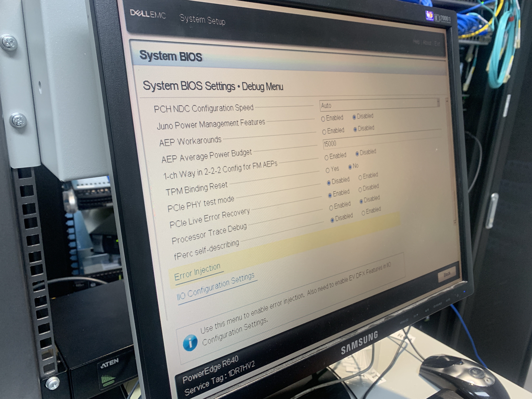The width and height of the screenshot is (532, 399).
Task: Click the 'TPM Binding Reset' label
Action: coord(196,189)
